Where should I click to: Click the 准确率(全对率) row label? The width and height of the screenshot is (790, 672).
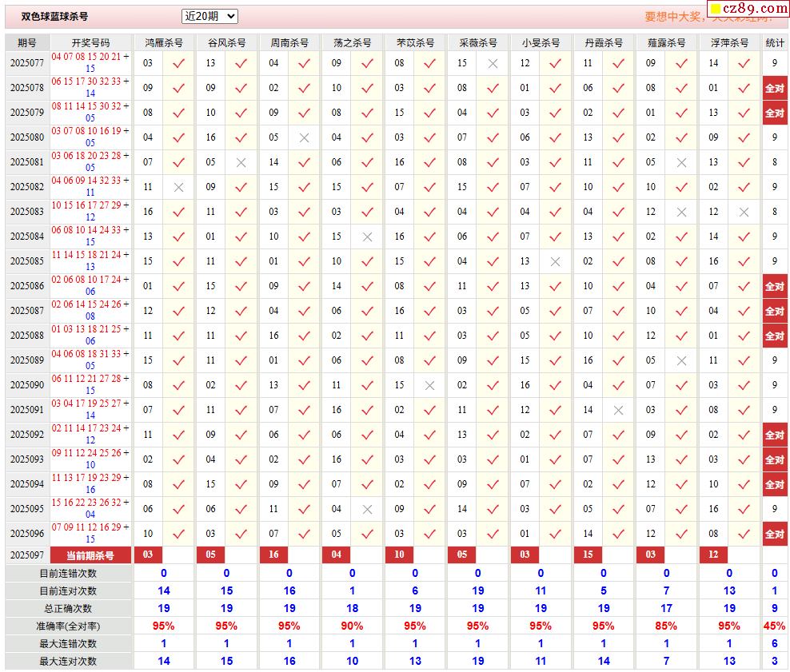pos(68,626)
